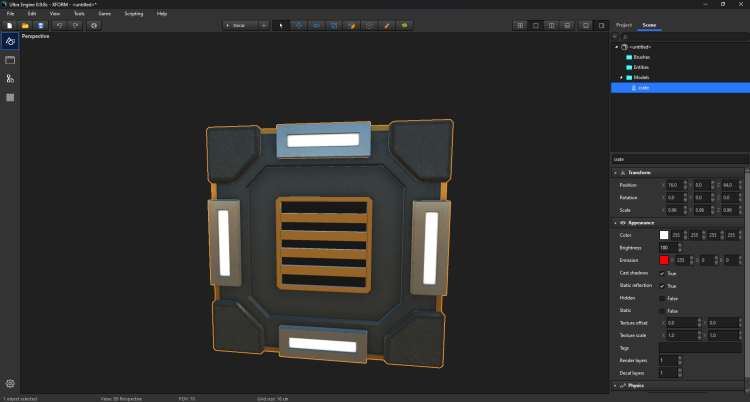Enable the Hidden checkbox
Screen dimensions: 750x402
(662, 298)
